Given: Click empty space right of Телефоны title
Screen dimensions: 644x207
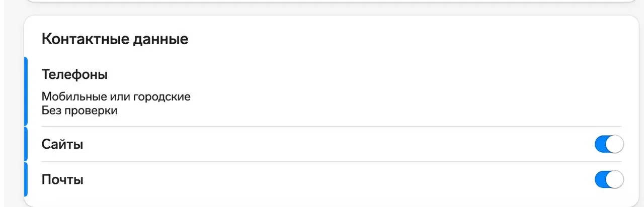Looking at the screenshot, I should [x=352, y=75].
